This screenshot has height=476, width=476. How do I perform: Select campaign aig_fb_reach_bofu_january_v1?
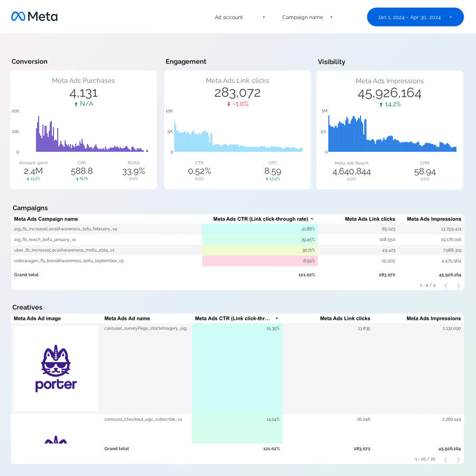(45, 240)
